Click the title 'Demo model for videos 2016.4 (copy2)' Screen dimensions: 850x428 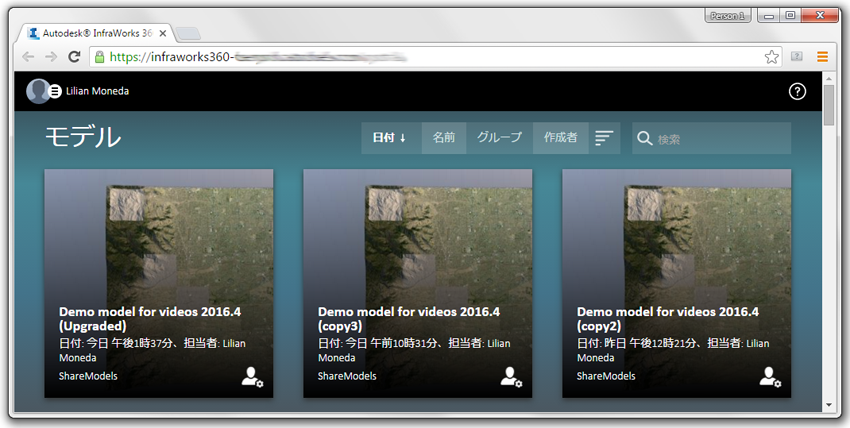668,319
